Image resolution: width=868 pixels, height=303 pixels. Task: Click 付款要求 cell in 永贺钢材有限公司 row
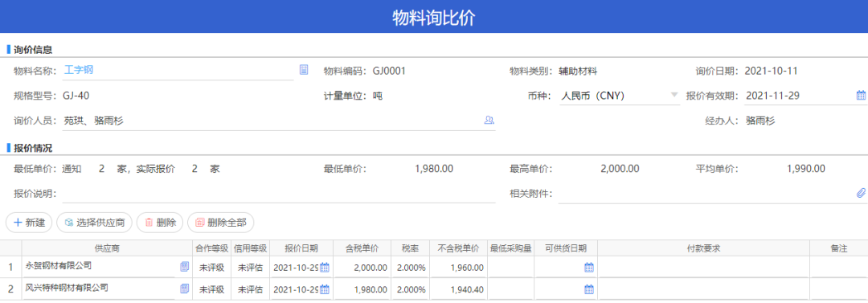pyautogui.click(x=703, y=268)
